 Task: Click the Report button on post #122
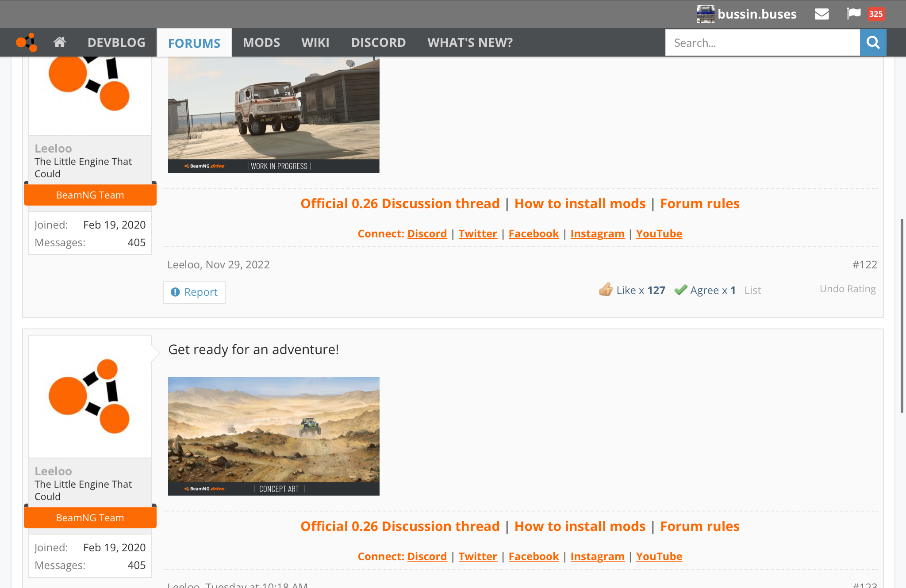click(x=194, y=292)
